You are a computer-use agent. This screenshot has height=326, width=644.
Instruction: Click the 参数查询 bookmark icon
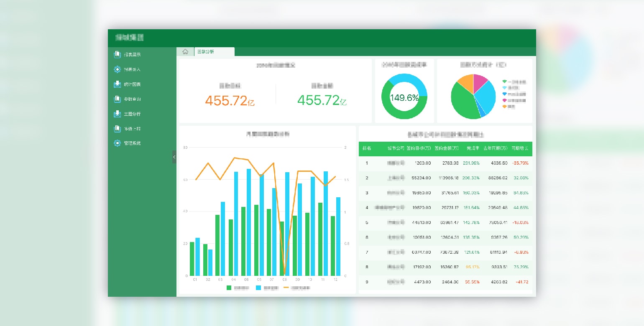click(x=118, y=99)
